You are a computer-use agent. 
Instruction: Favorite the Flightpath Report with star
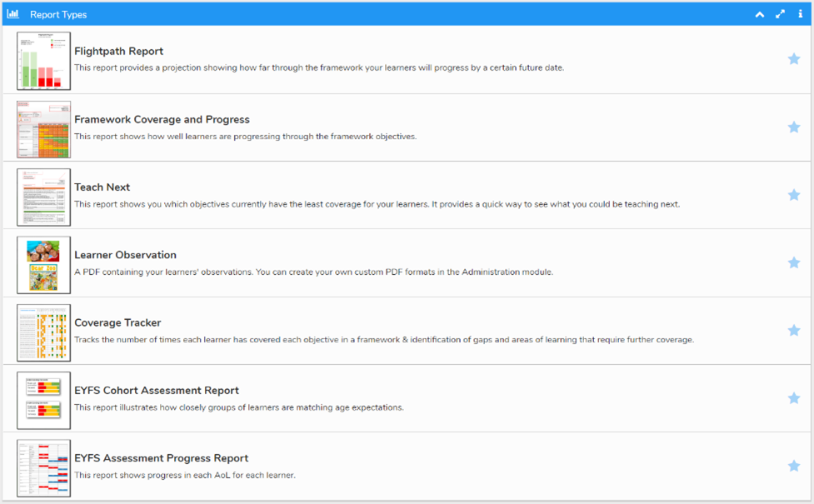coord(794,59)
